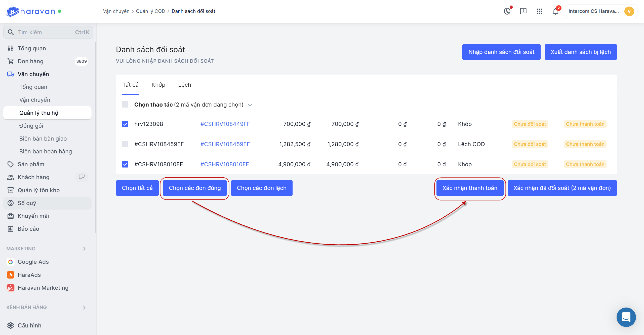
Task: Click the sidebar vertical scrollbar
Action: [x=95, y=137]
